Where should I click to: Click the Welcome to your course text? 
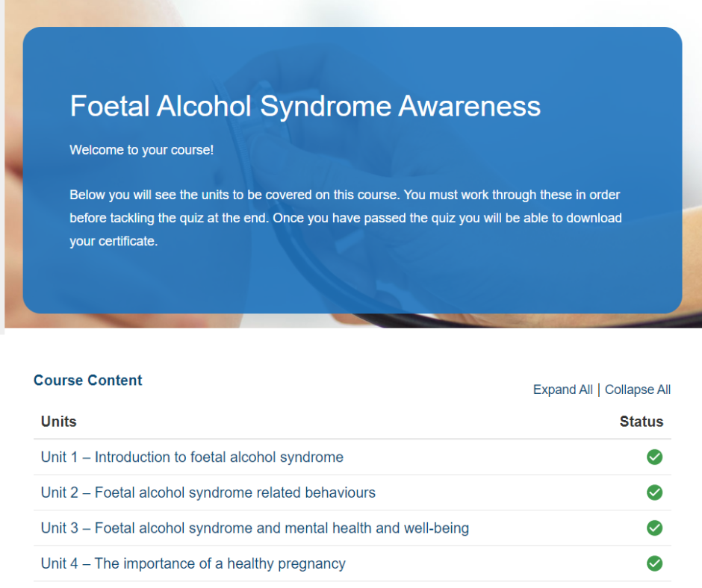point(141,149)
